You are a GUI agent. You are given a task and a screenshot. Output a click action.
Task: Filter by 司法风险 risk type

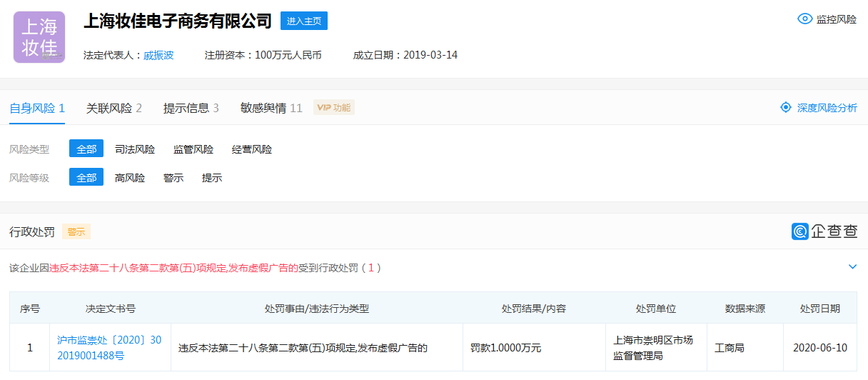135,149
